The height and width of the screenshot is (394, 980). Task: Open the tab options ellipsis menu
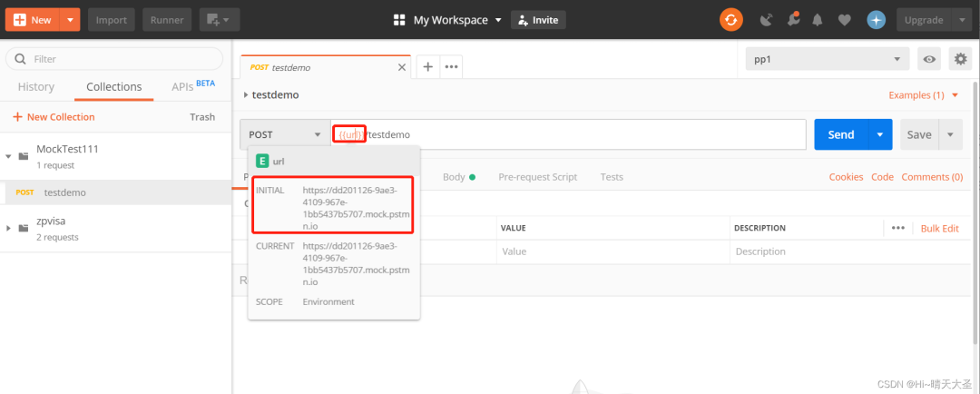coord(452,67)
